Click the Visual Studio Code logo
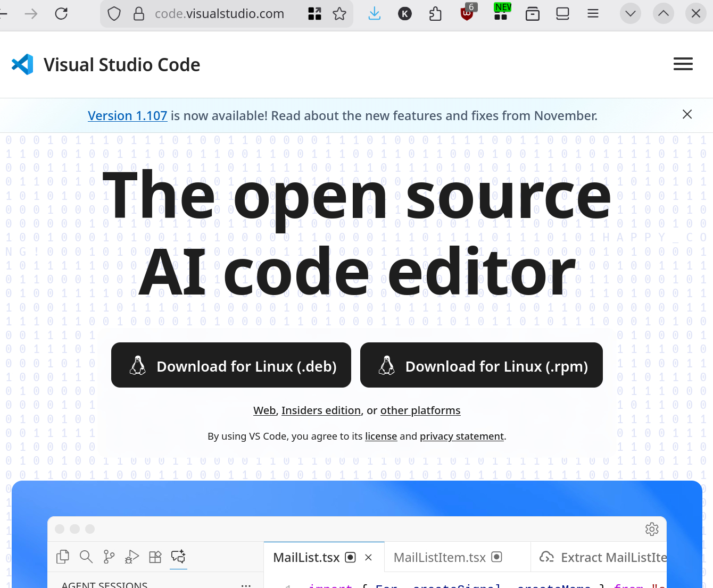 [22, 65]
